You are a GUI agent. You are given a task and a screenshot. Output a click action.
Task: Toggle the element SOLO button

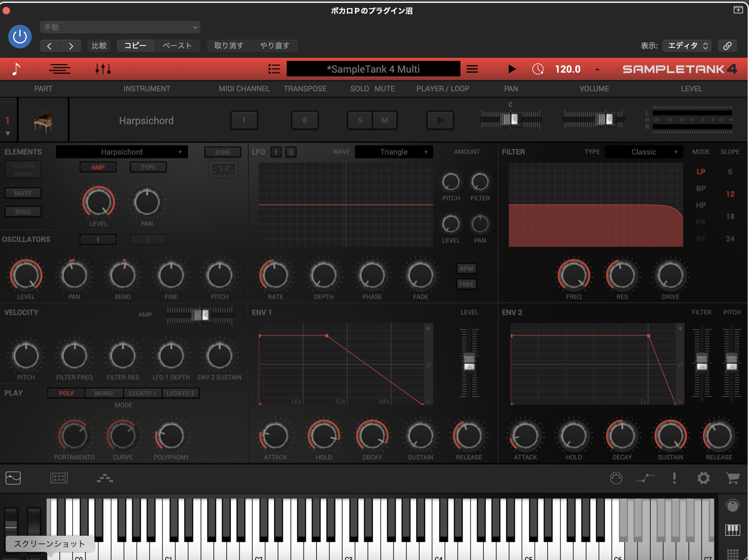[23, 212]
